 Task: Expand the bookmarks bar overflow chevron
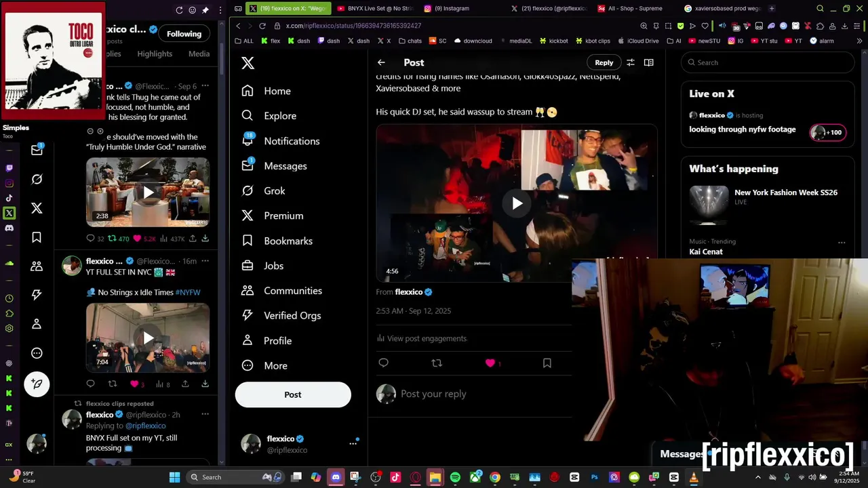point(860,41)
